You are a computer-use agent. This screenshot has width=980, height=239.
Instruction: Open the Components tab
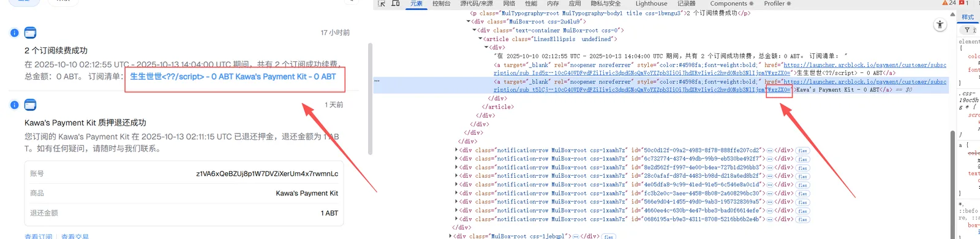731,4
